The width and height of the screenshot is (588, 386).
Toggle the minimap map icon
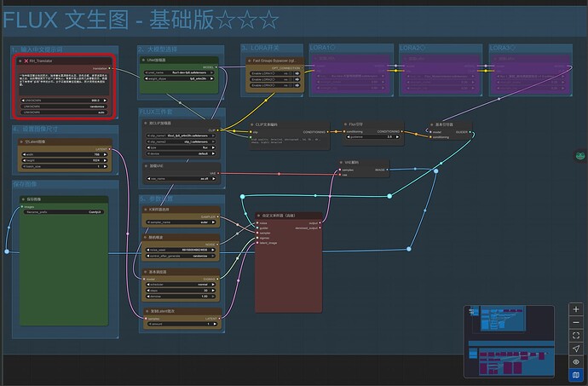[575, 375]
